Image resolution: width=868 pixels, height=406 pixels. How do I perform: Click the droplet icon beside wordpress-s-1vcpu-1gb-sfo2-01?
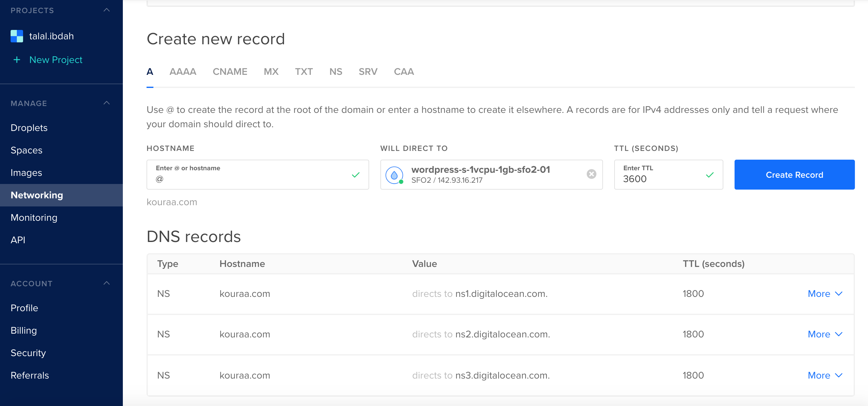click(x=394, y=174)
